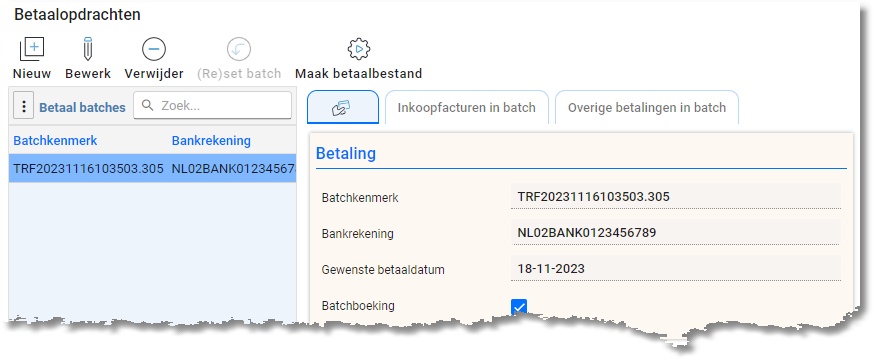874x361 pixels.
Task: Click the Betaling section heading
Action: (x=346, y=153)
